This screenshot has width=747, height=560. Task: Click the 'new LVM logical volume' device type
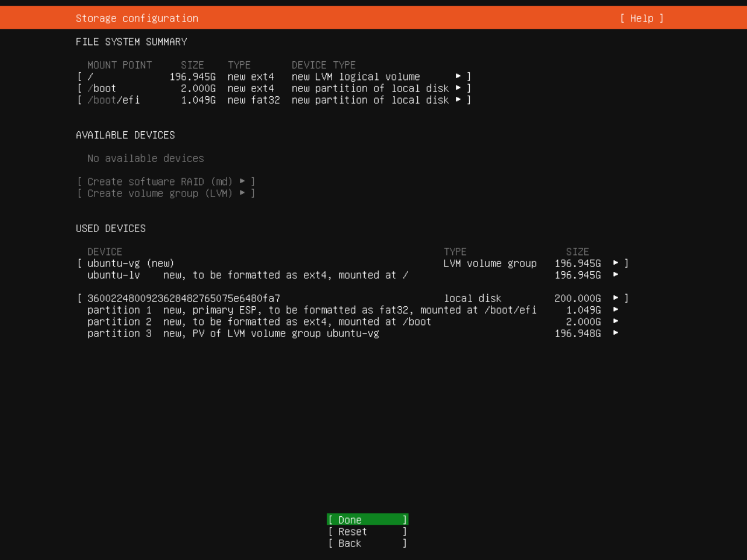355,76
